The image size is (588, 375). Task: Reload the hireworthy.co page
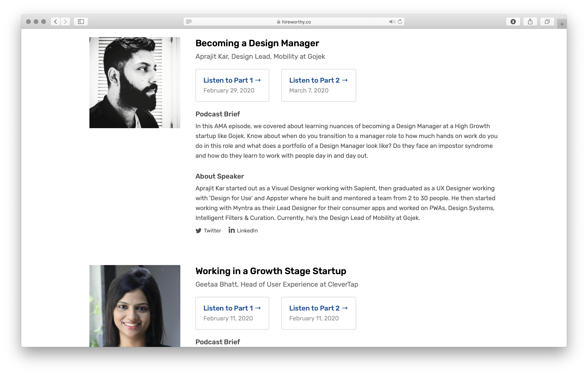(400, 22)
